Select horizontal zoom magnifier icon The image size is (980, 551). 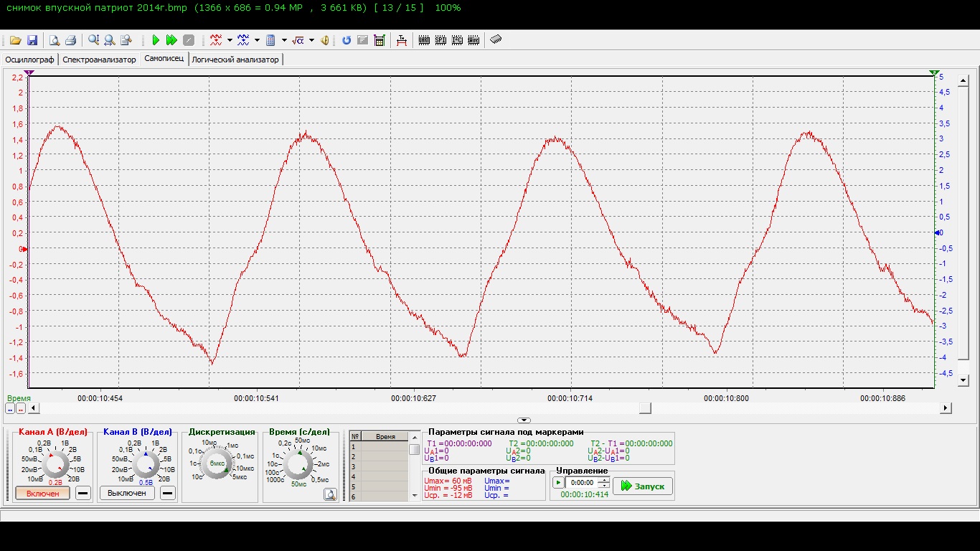click(110, 40)
